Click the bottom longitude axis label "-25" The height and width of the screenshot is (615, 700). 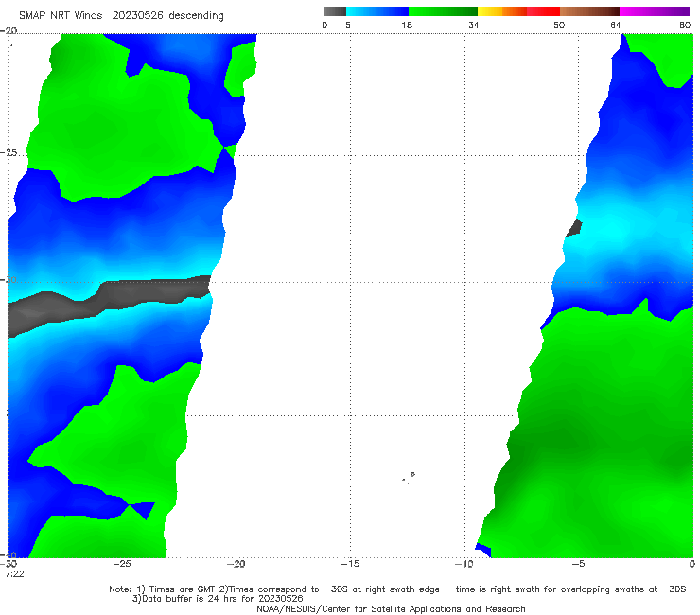(x=122, y=564)
